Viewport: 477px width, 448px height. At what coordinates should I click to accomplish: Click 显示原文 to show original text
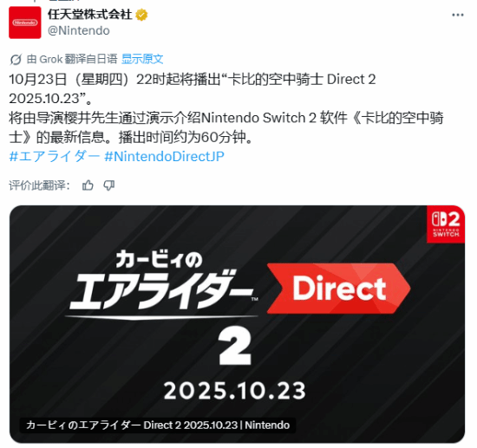[142, 59]
